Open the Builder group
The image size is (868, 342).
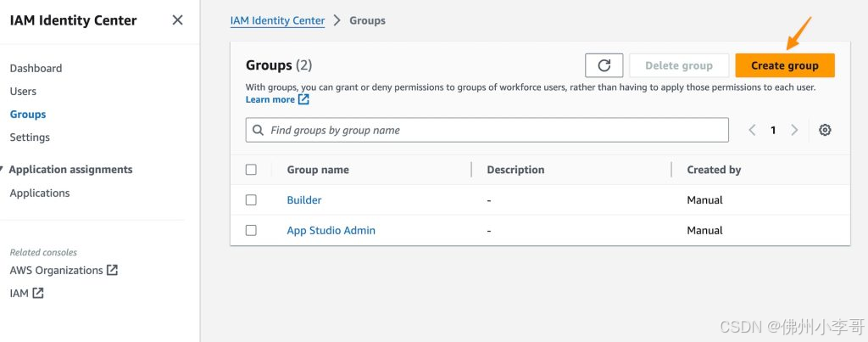(x=304, y=199)
